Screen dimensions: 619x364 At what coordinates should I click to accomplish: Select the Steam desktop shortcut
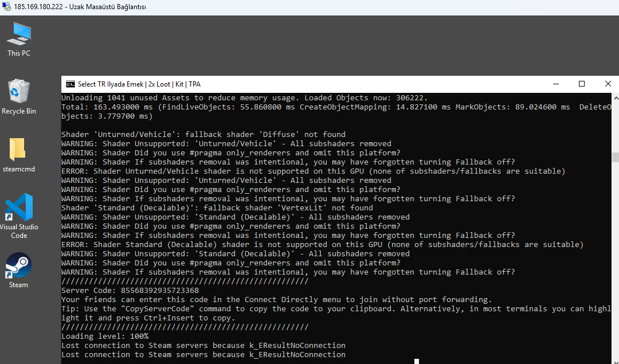pos(18,271)
